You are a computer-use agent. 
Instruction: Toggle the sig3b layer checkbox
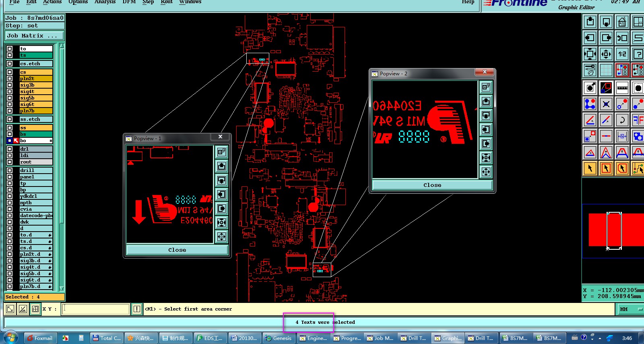[x=10, y=85]
